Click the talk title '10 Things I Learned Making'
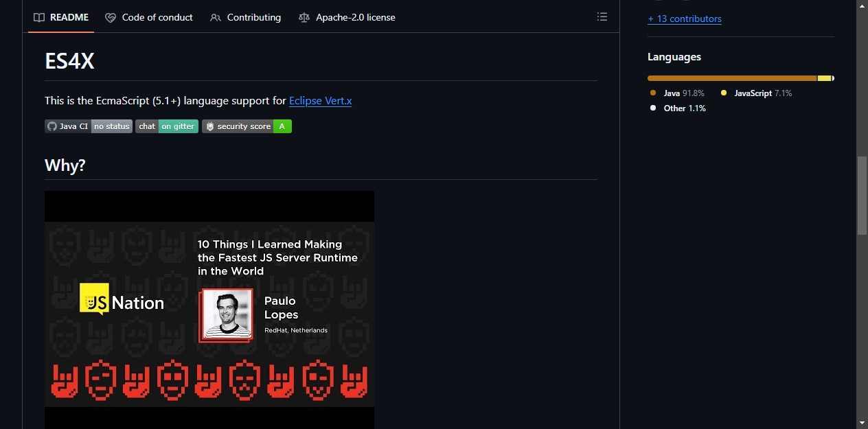 point(270,244)
